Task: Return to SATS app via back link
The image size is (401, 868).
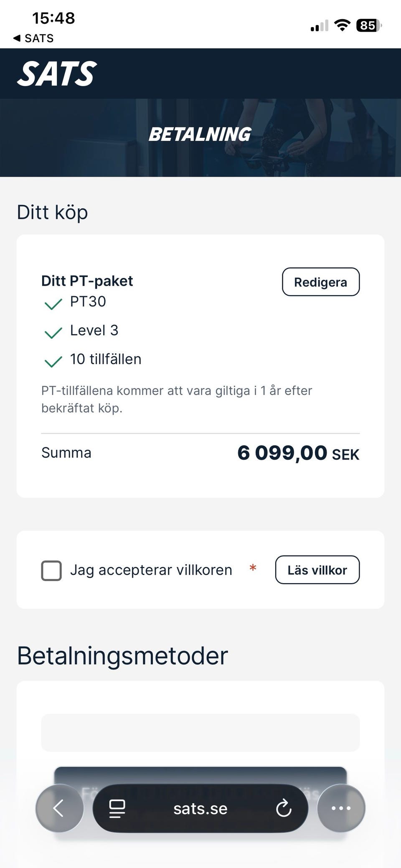Action: pos(33,38)
